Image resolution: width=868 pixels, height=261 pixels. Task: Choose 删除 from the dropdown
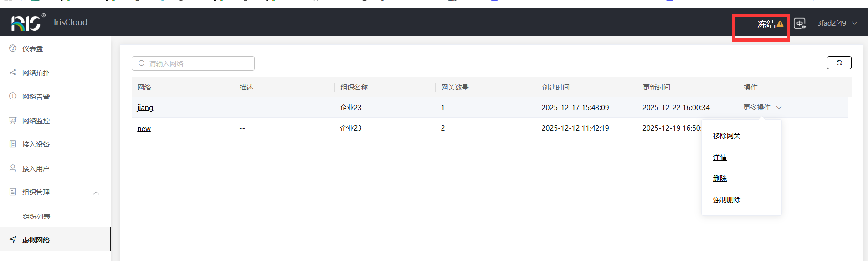pos(720,178)
